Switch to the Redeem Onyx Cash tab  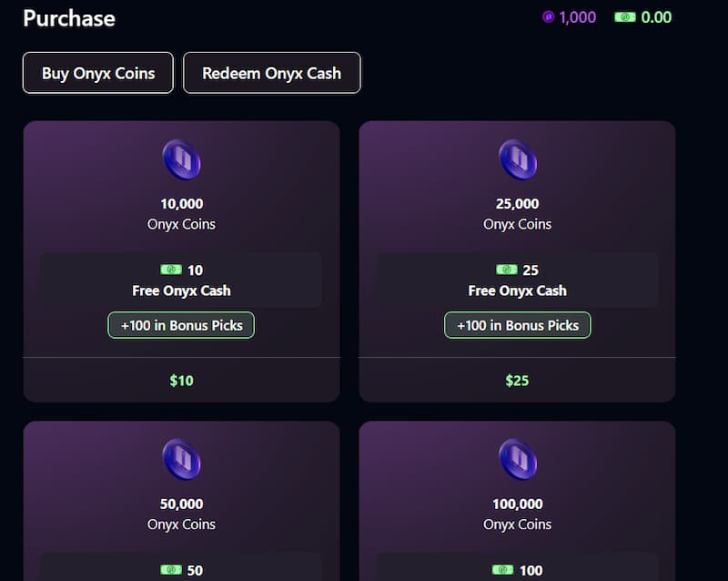click(272, 73)
